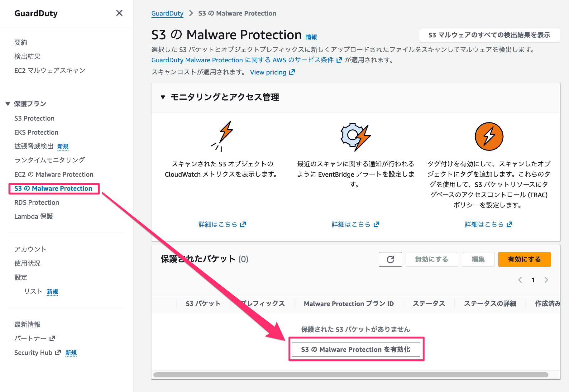
Task: Click S3 の Malware Protection を有効化 button
Action: pos(356,349)
